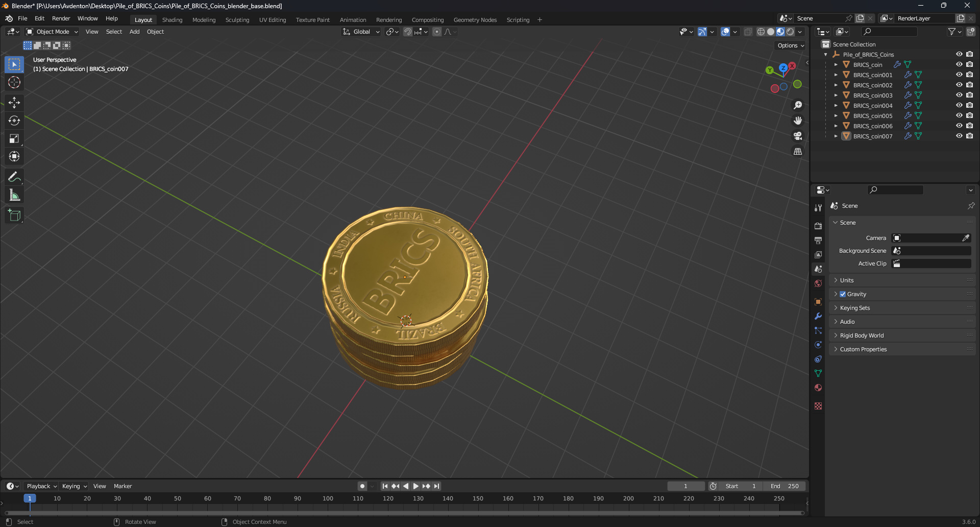Open the Object Mode dropdown
Screen dimensions: 980x527
coord(52,32)
